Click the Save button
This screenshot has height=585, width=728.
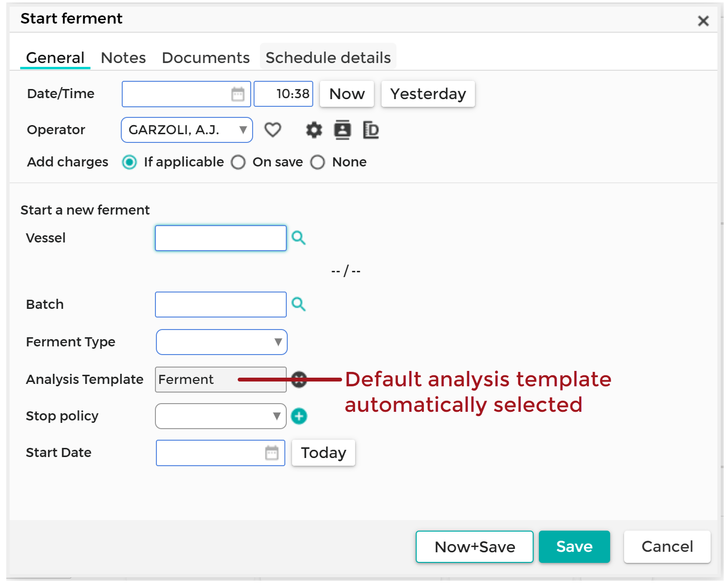coord(575,547)
